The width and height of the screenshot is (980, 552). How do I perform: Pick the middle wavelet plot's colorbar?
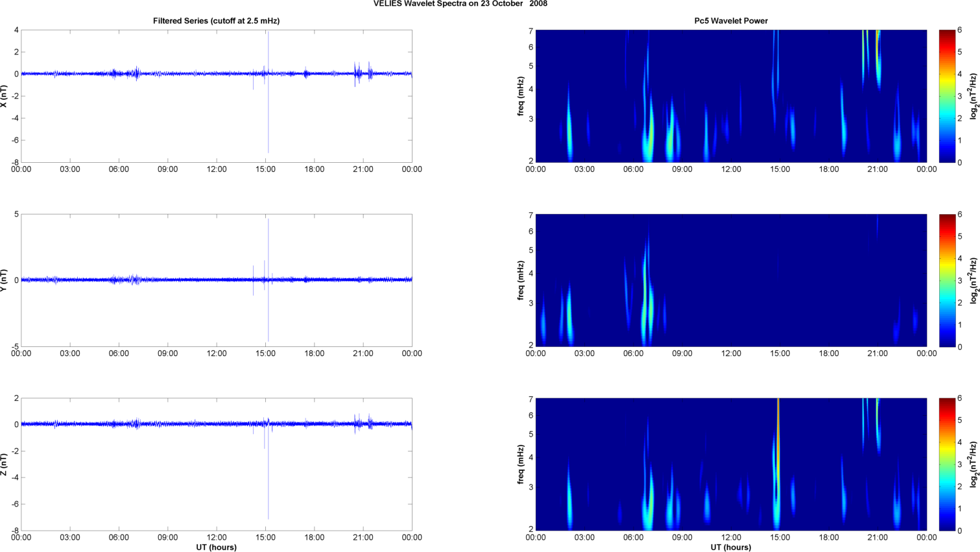pos(947,280)
